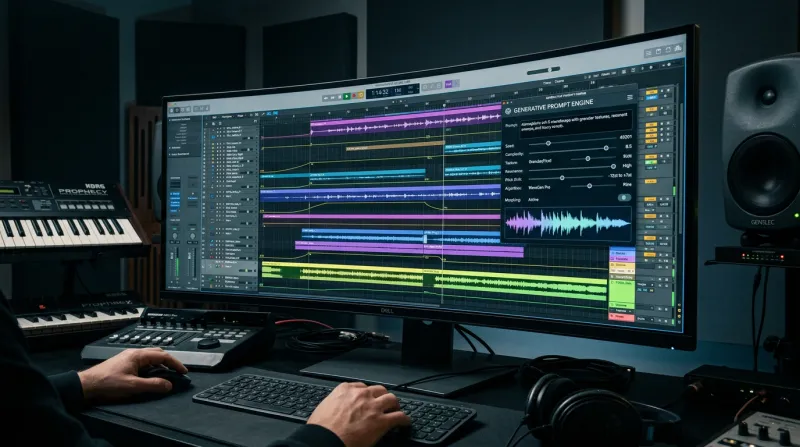The image size is (800, 447).
Task: Click the Prompt text field
Action: (576, 123)
